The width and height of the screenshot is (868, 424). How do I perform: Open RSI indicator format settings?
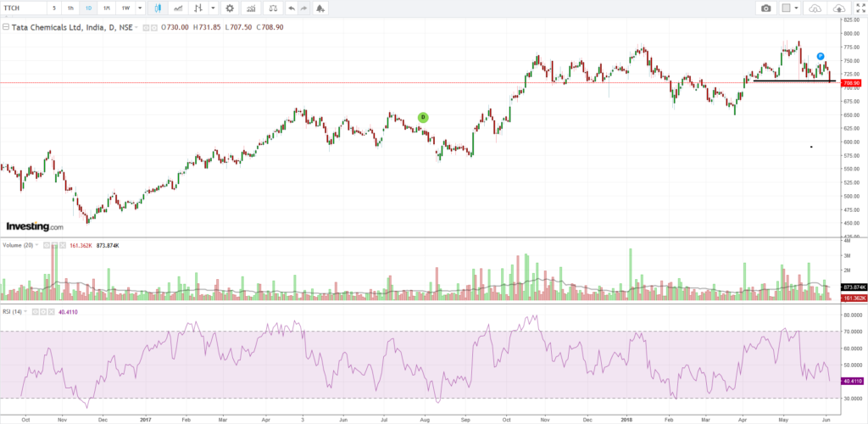tap(42, 311)
